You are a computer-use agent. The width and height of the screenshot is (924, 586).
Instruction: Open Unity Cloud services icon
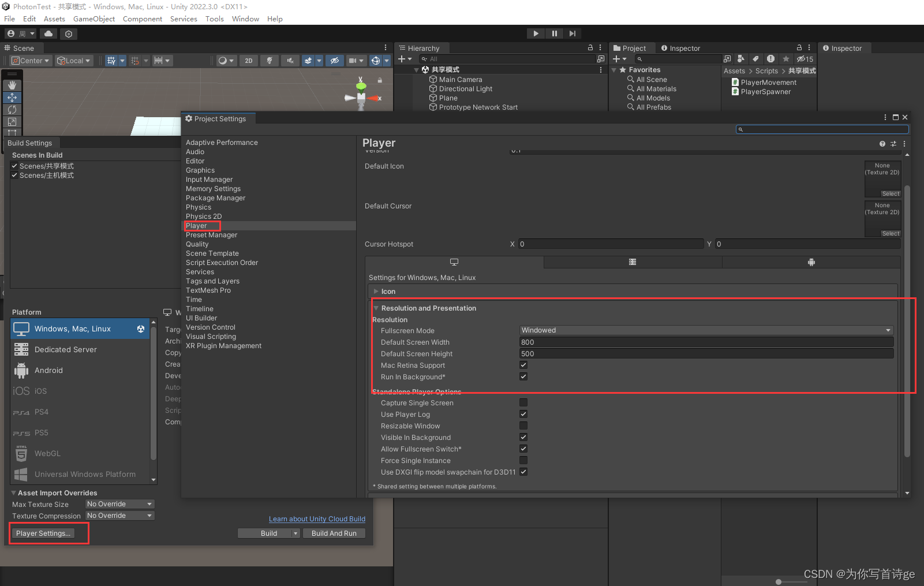(48, 34)
